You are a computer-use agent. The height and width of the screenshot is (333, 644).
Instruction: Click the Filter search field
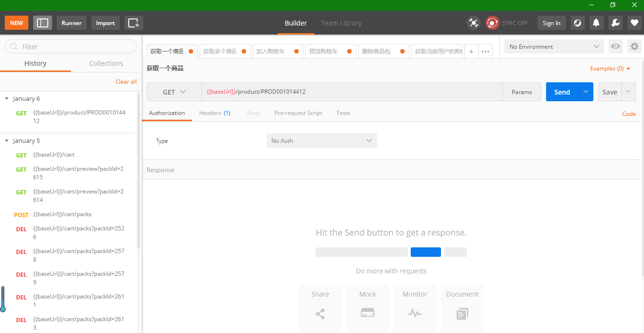pyautogui.click(x=71, y=46)
